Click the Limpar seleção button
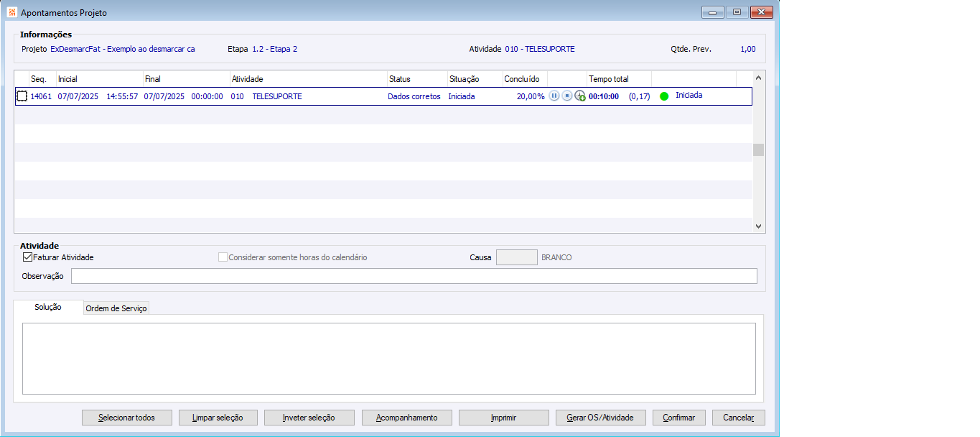The width and height of the screenshot is (980, 437). (x=218, y=418)
